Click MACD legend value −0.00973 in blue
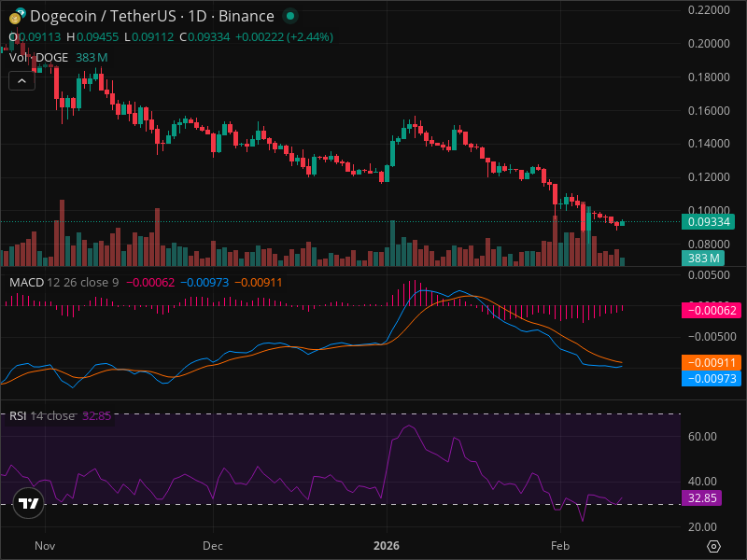Viewport: 747px width, 560px height. coord(204,283)
